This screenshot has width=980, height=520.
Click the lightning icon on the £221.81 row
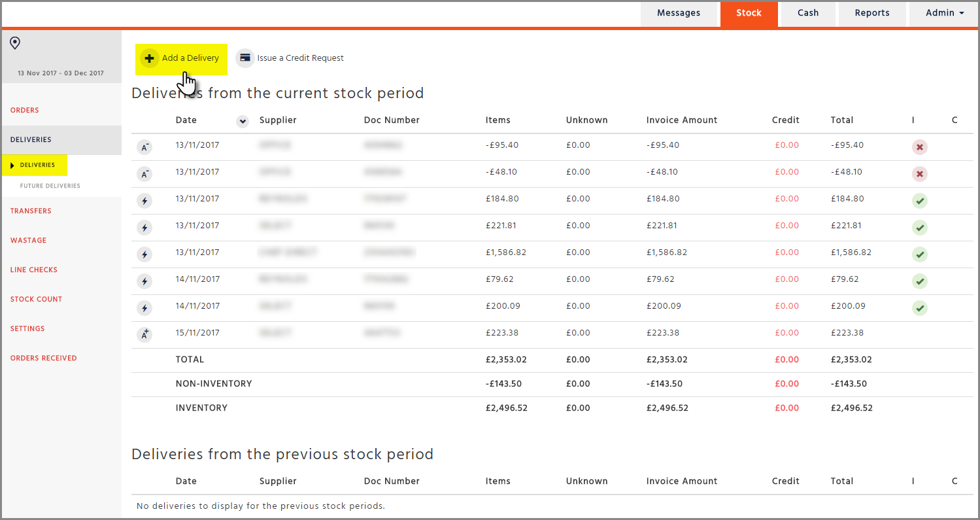(x=144, y=228)
